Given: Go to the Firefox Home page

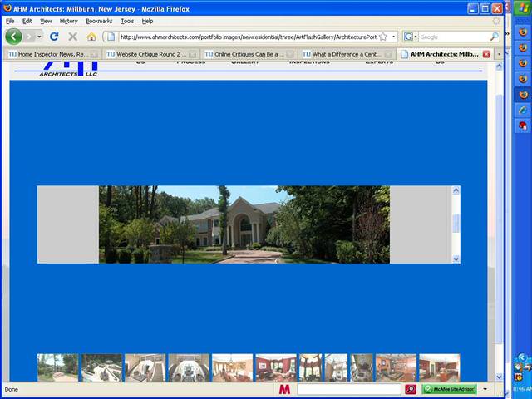Looking at the screenshot, I should coord(91,37).
